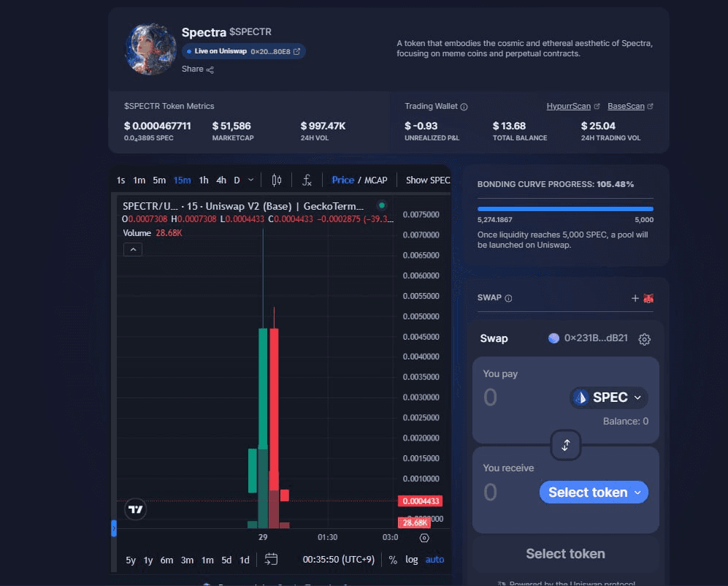728x586 pixels.
Task: Toggle auto scale on chart
Action: pyautogui.click(x=434, y=560)
